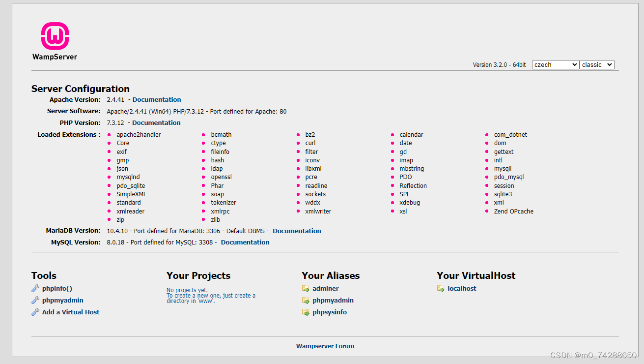The height and width of the screenshot is (364, 644).
Task: Open Apache Version Documentation link
Action: tap(157, 99)
